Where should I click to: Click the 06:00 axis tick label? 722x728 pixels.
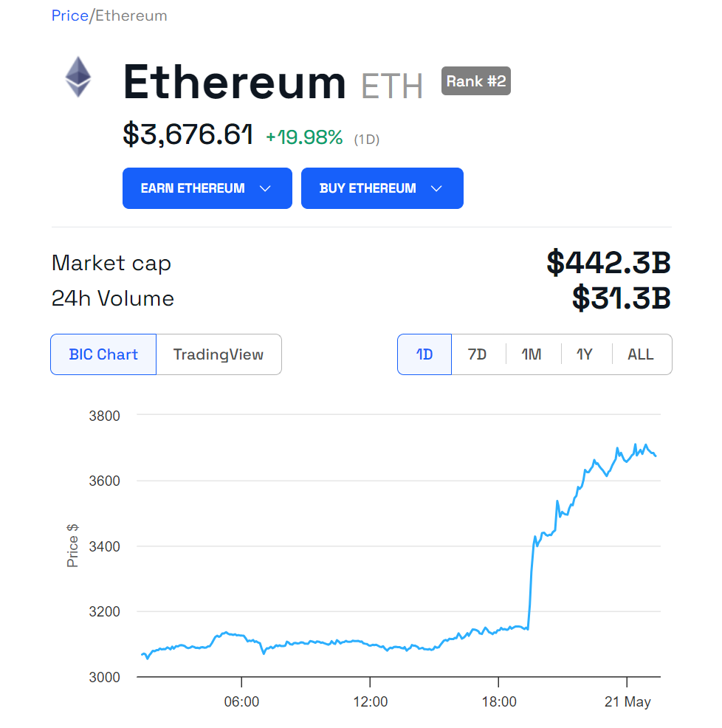tap(241, 701)
